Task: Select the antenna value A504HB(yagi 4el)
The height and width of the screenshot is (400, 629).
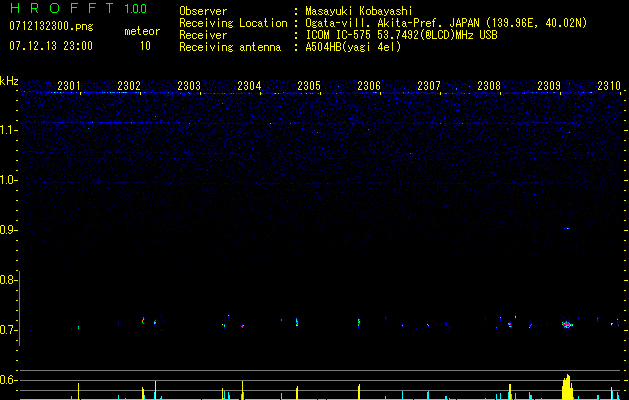Action: tap(353, 47)
